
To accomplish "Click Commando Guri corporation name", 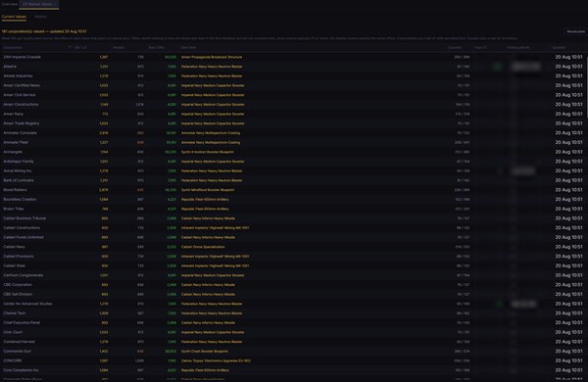I will point(18,352).
